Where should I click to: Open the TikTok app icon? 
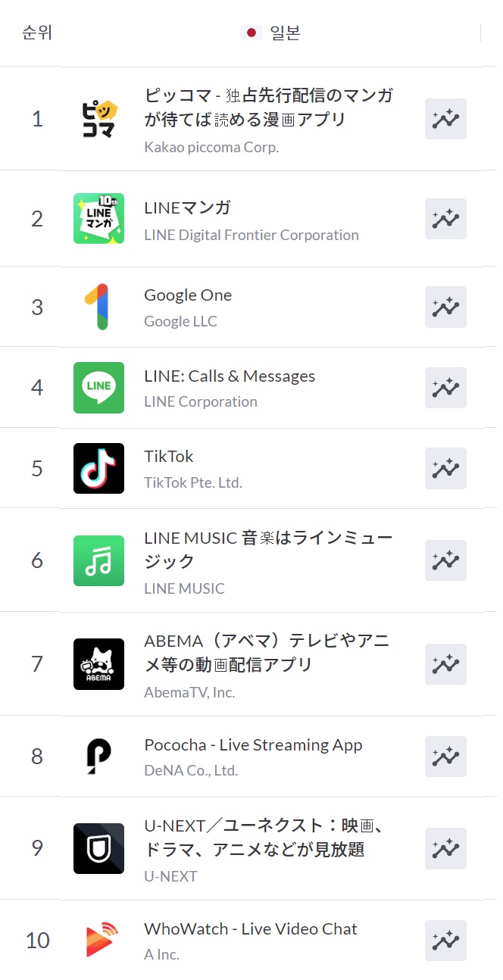(x=98, y=468)
